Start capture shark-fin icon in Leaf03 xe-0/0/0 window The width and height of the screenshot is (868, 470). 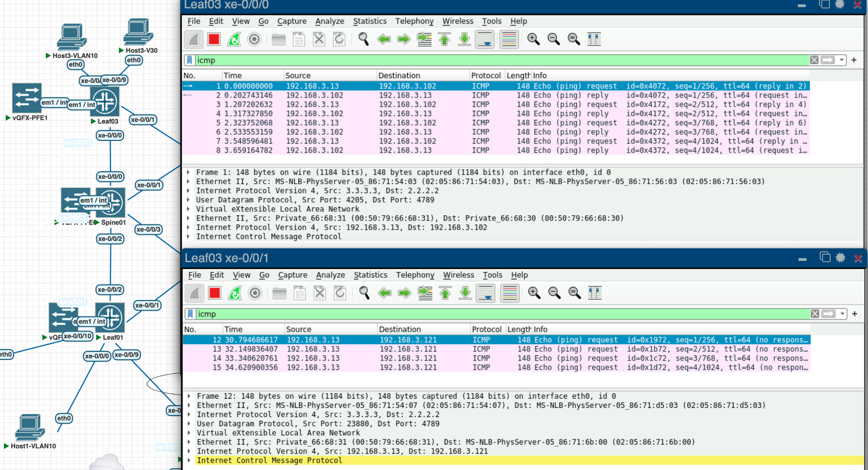[194, 39]
